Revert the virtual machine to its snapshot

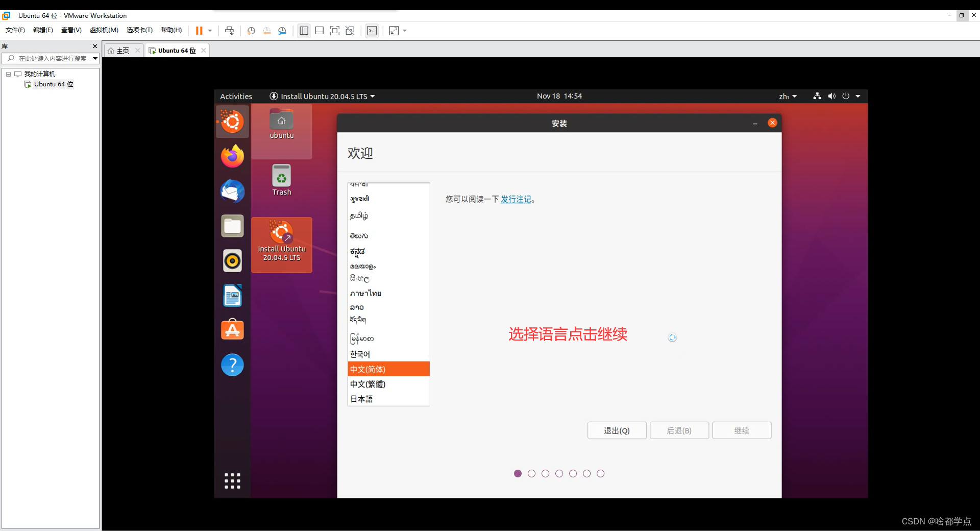click(266, 31)
